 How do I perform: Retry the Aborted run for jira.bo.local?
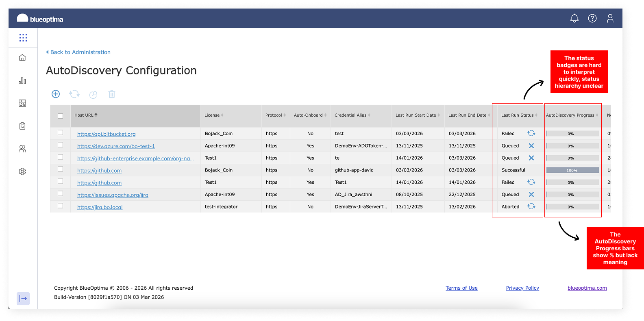(x=531, y=206)
